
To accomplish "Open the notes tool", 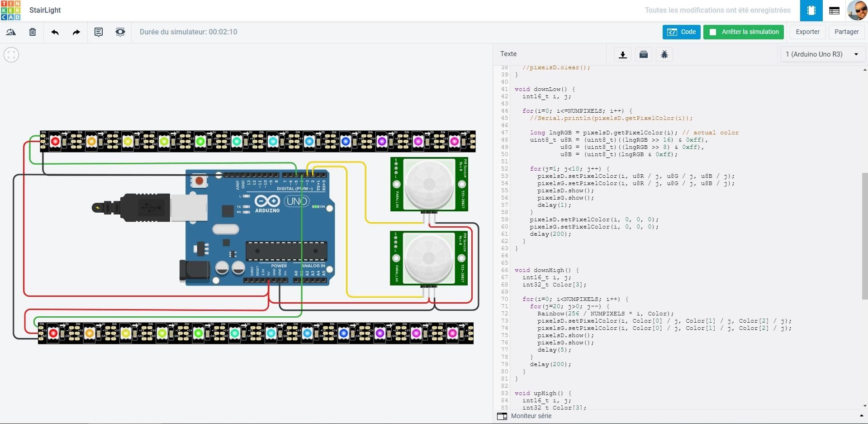I will point(98,32).
